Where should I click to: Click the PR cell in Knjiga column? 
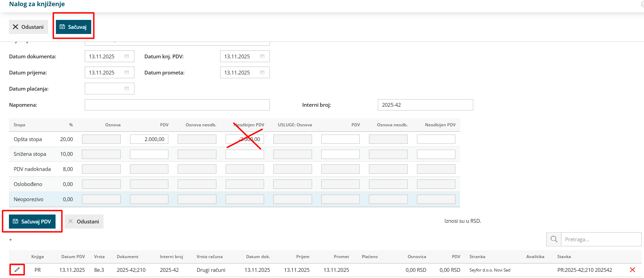(38, 270)
